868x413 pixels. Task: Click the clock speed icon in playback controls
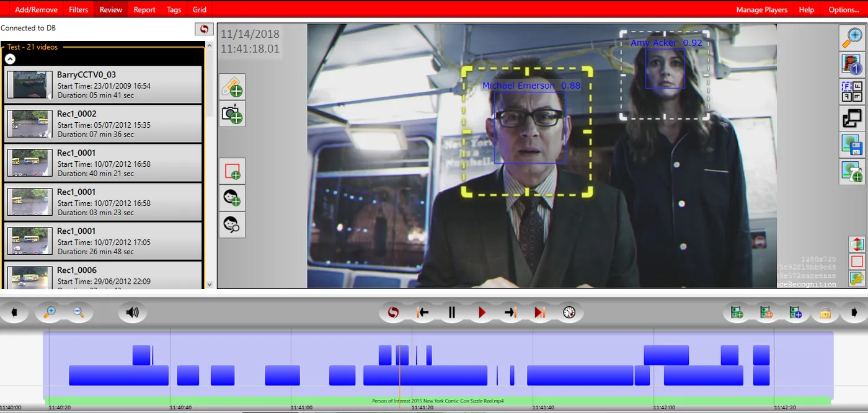tap(569, 313)
